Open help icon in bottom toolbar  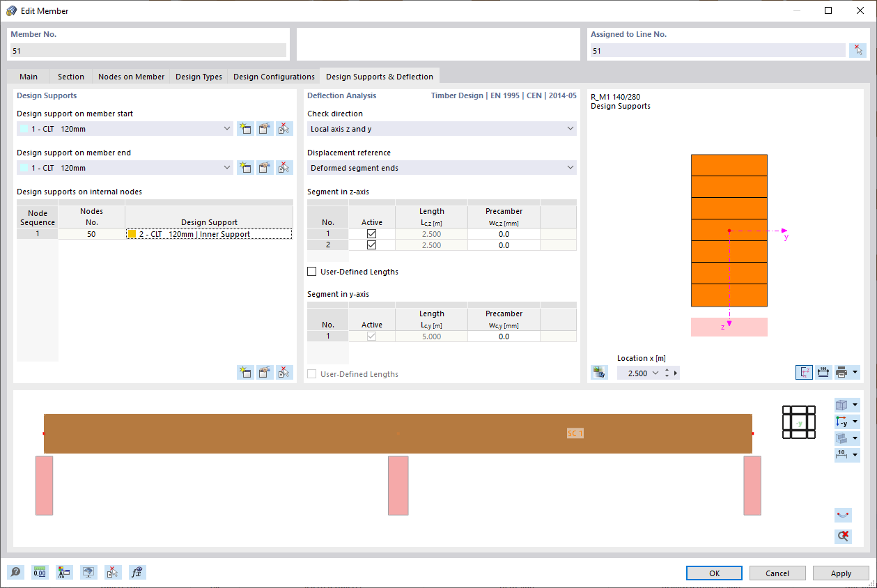(15, 573)
